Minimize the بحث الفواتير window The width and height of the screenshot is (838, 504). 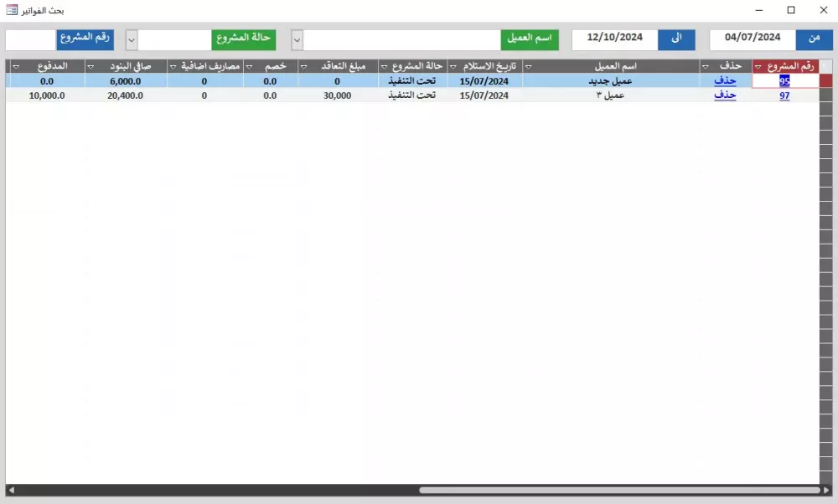pyautogui.click(x=759, y=10)
